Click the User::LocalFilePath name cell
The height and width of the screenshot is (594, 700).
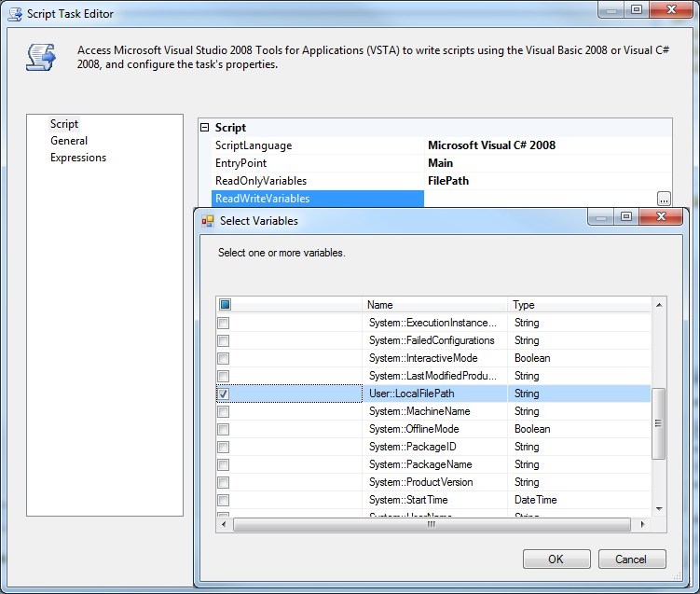click(x=434, y=394)
